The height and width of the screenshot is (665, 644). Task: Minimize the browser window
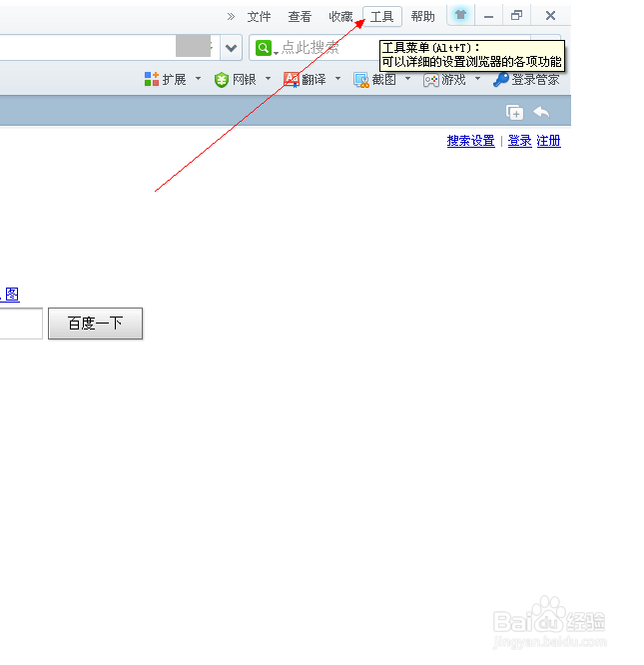pos(489,16)
